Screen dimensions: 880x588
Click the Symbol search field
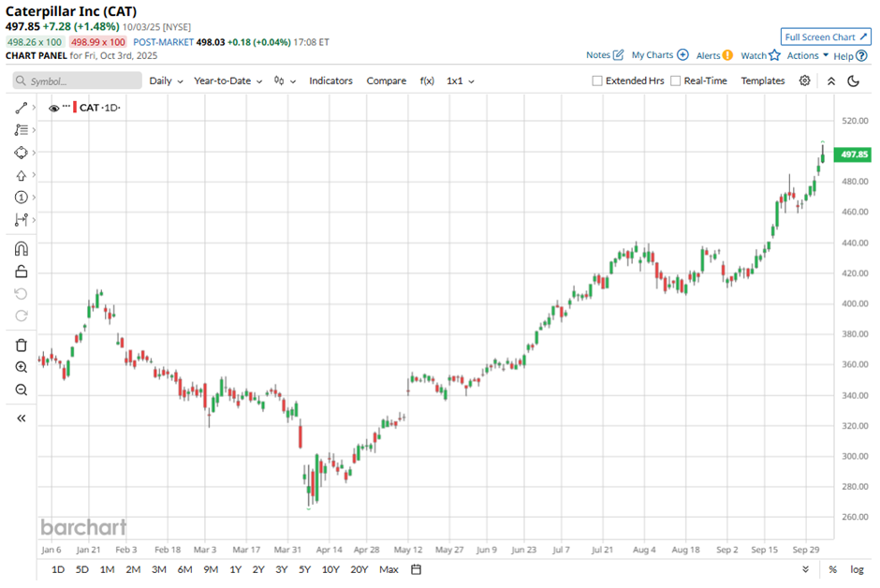(78, 81)
